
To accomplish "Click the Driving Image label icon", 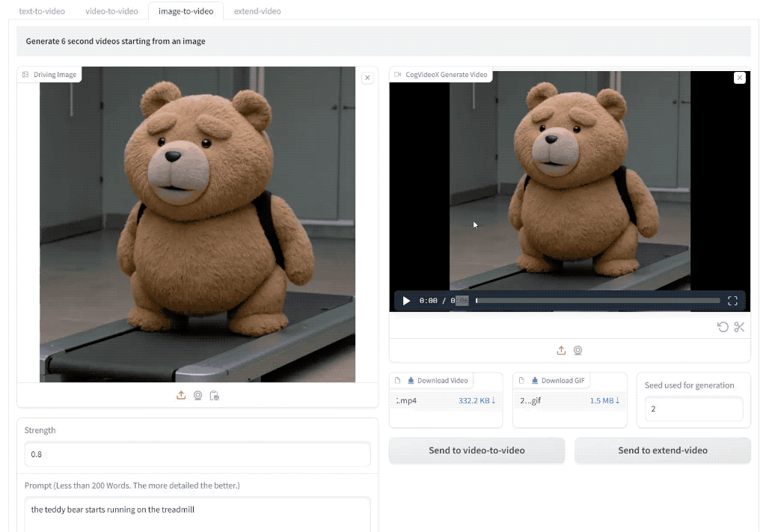I will point(25,75).
